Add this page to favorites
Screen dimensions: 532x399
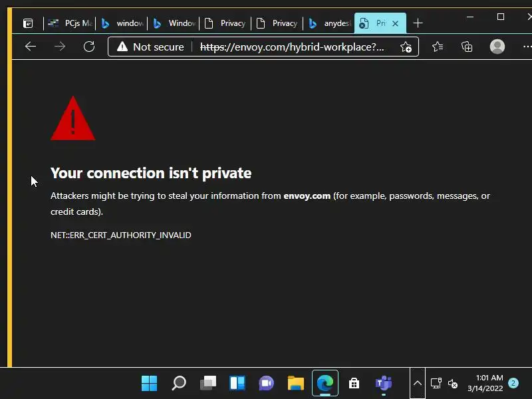pyautogui.click(x=406, y=47)
